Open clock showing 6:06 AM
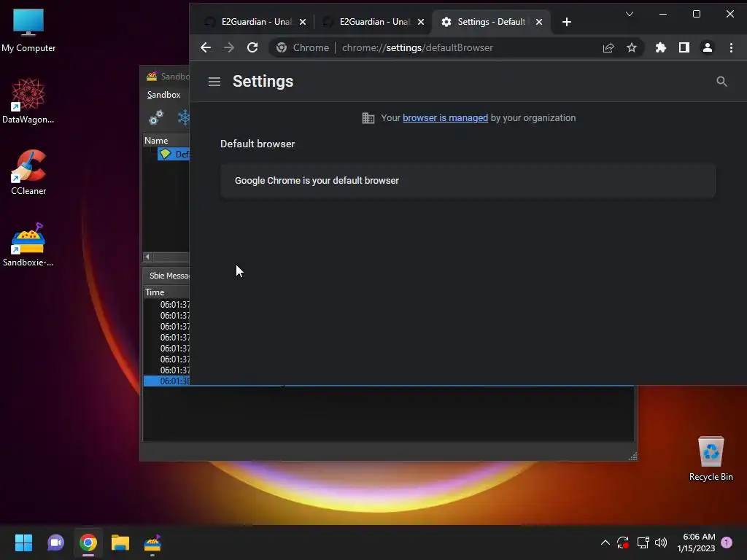Screen dimensions: 747x560 (x=696, y=542)
